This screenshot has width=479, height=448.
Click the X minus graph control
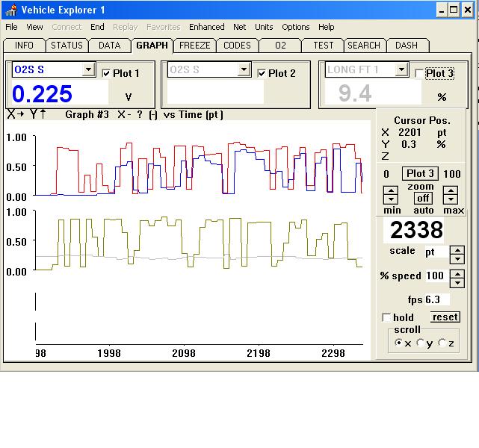click(x=123, y=115)
